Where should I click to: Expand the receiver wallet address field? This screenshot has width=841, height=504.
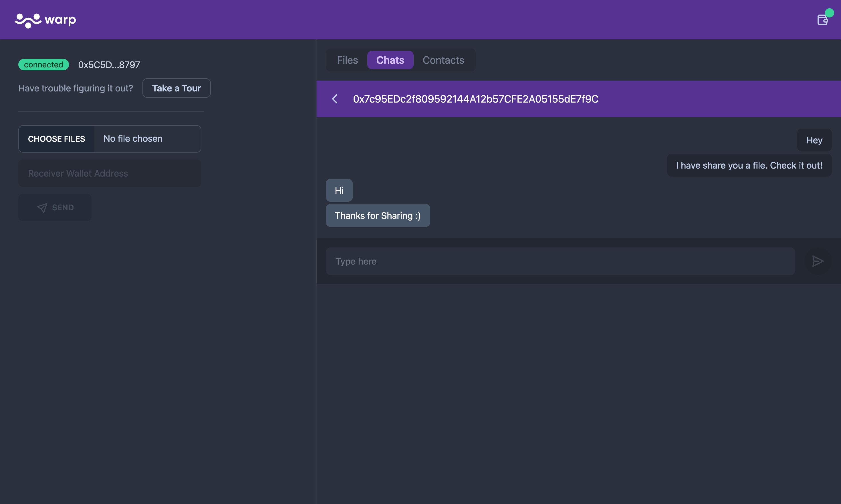pos(109,173)
